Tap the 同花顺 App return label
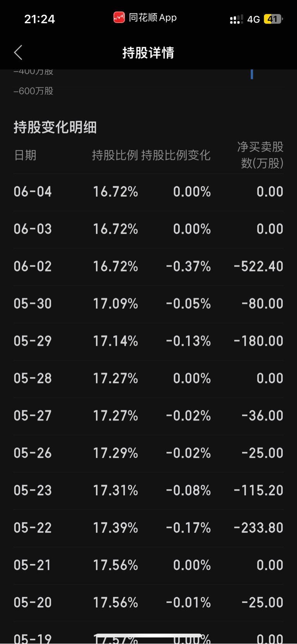Viewport: 297px width, 644px height. coord(153,17)
